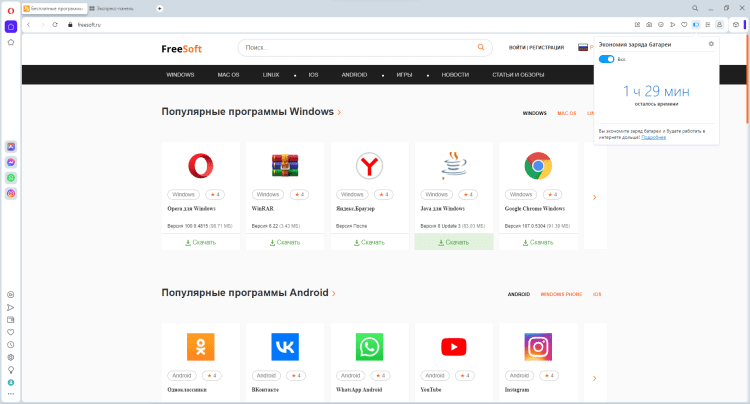This screenshot has height=404, width=750.
Task: Click Скачать under Яндекс.Браузер
Action: 369,242
